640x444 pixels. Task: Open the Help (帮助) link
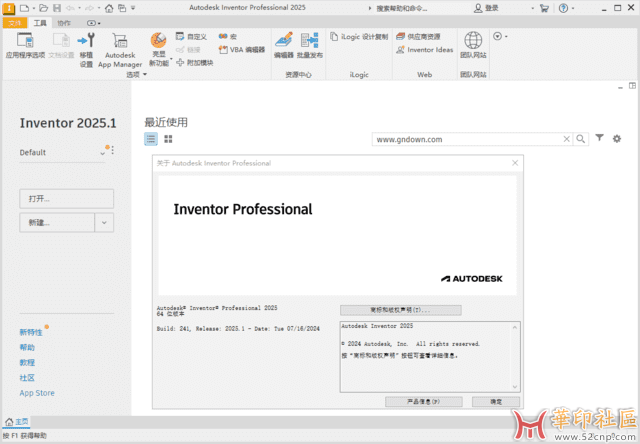pos(27,347)
